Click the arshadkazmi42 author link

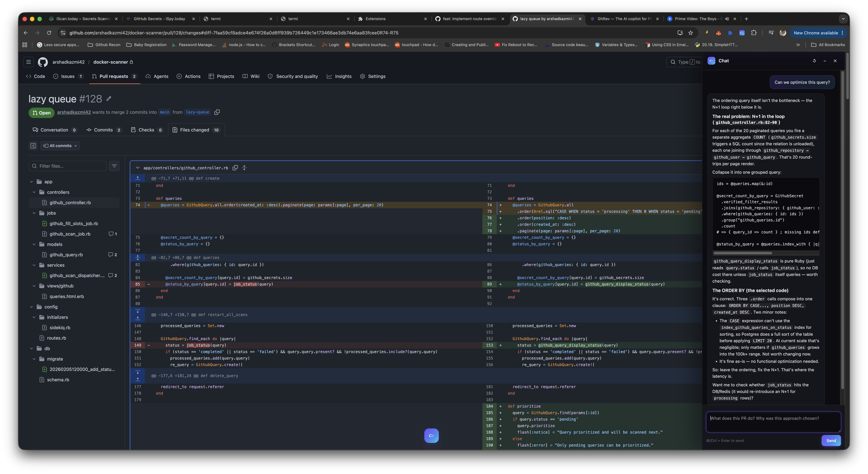click(74, 112)
